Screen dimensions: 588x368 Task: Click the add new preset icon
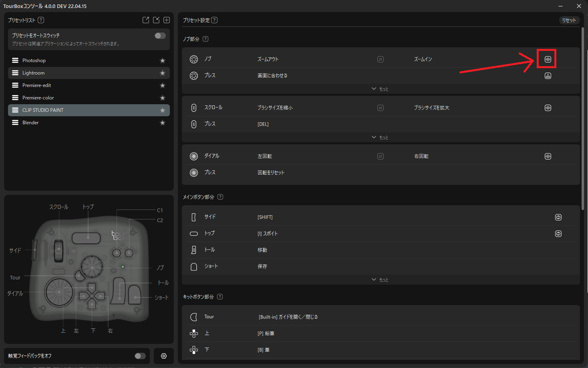point(167,20)
